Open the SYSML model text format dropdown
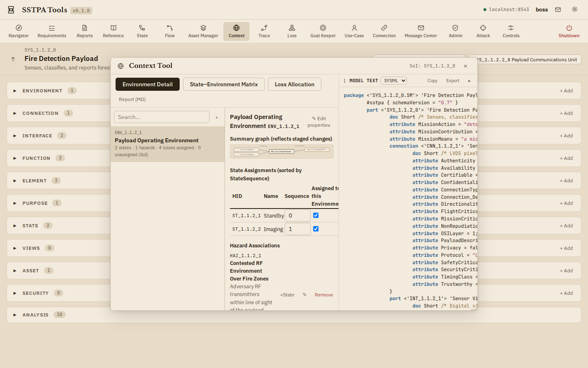The width and height of the screenshot is (588, 368). [394, 81]
